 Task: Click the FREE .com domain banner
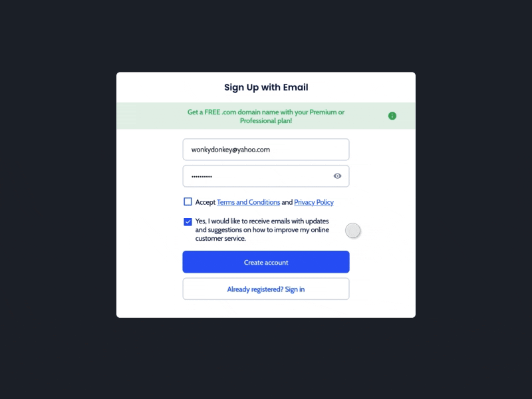coord(266,115)
